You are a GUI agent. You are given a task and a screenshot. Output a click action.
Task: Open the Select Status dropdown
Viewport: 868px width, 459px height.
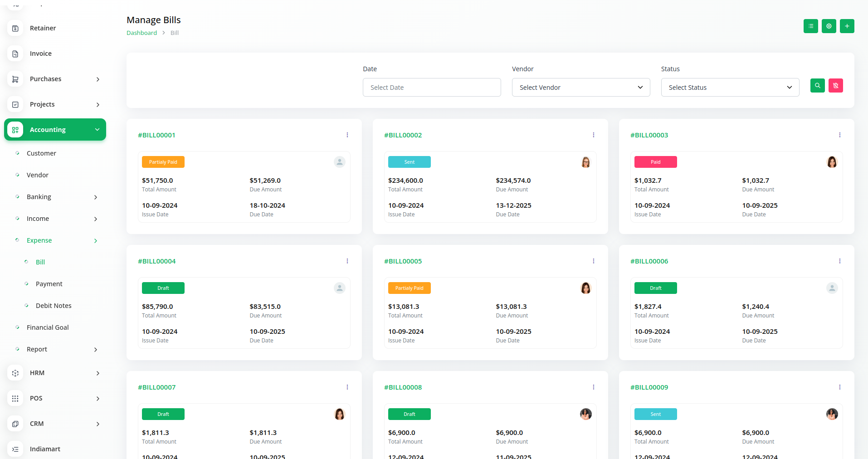click(x=730, y=88)
